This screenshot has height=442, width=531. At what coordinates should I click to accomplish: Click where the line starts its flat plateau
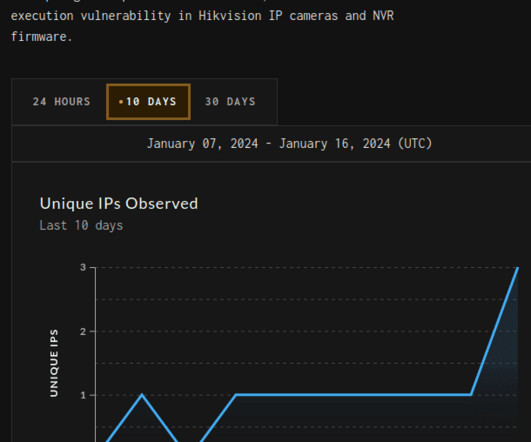(236, 395)
